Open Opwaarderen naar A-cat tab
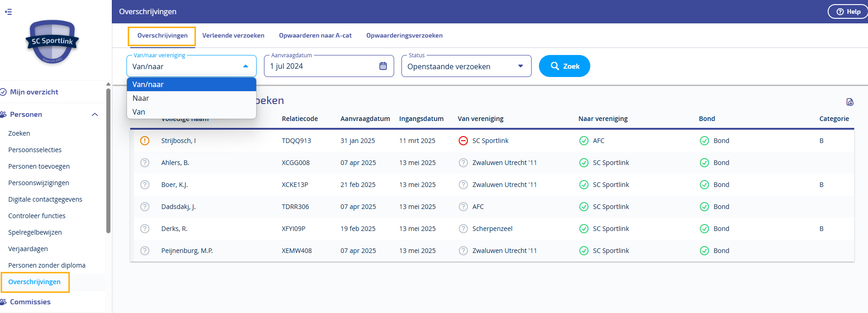 315,36
